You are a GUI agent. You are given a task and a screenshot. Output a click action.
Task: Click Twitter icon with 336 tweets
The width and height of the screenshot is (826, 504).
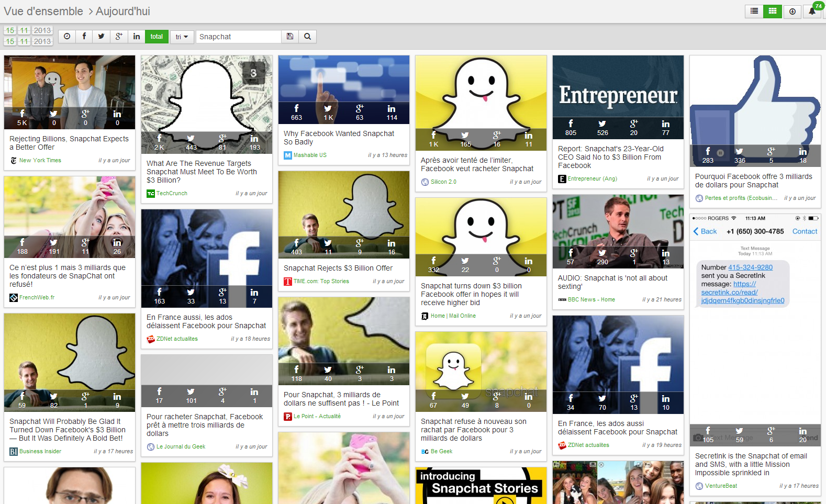739,152
